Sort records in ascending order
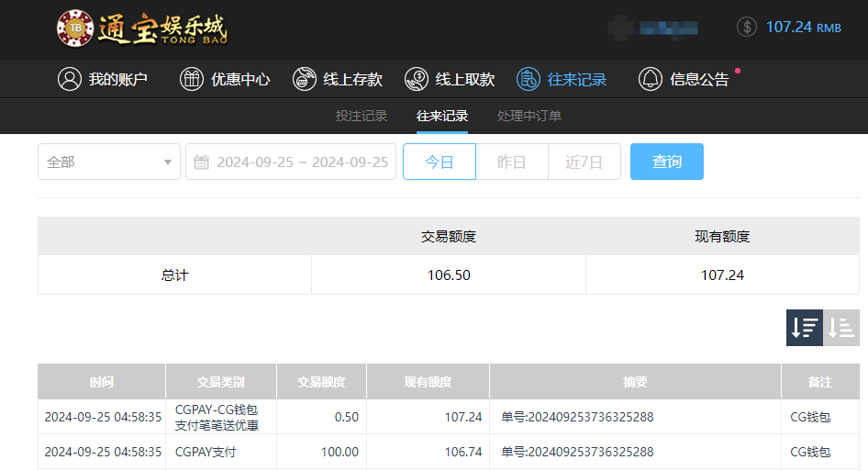The image size is (868, 471). point(841,328)
